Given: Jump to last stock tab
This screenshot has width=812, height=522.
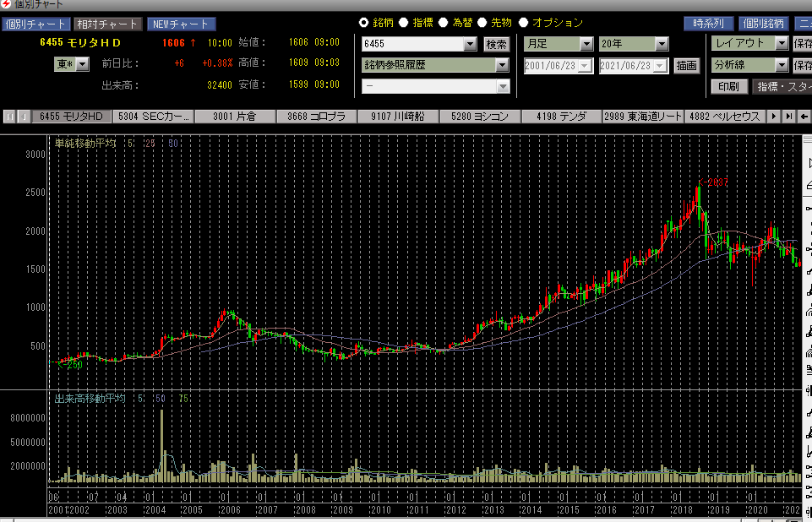Looking at the screenshot, I should click(787, 117).
